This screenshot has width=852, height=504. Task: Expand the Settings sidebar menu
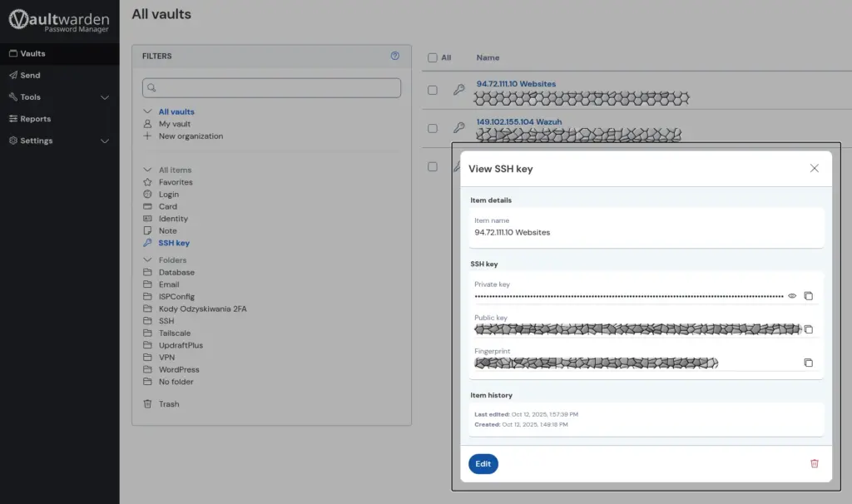point(105,141)
